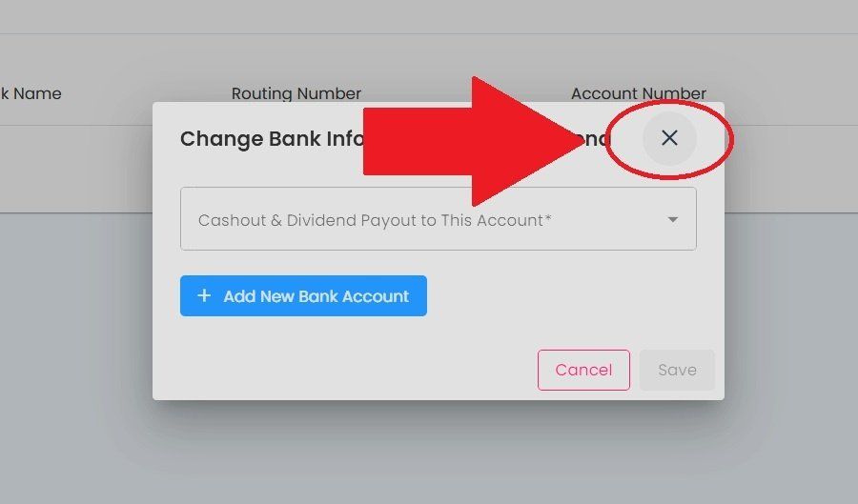This screenshot has width=858, height=504.
Task: Click the large red arrow annotation
Action: coord(473,142)
